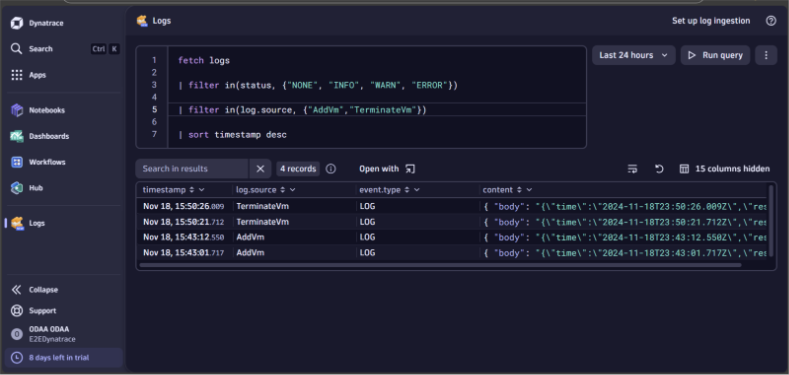Click the 4 records badge
The width and height of the screenshot is (789, 375).
(x=298, y=169)
